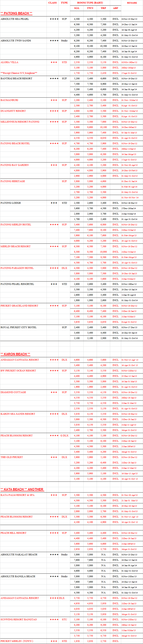Click remark 27Dec-20Jan'14
Image resolution: width=143 pixels, height=644 pixels.
point(128,208)
